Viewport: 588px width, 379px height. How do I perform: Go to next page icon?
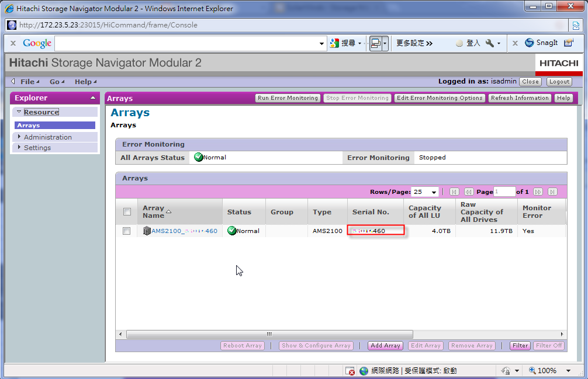point(538,192)
